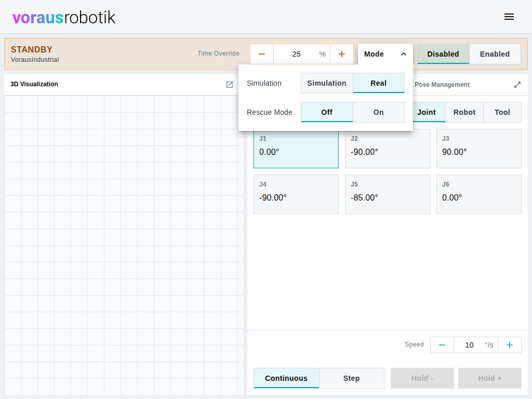The width and height of the screenshot is (532, 399).
Task: Open the hamburger menu icon
Action: [509, 17]
